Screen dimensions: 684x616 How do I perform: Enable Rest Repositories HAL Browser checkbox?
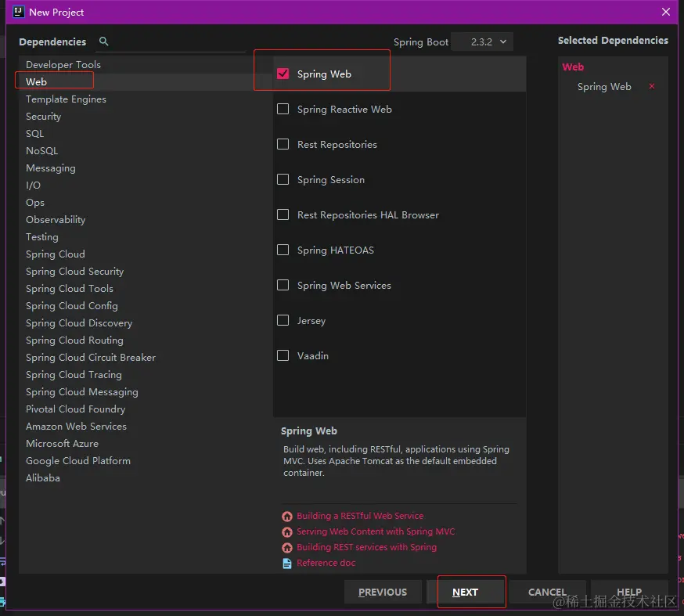(x=283, y=214)
